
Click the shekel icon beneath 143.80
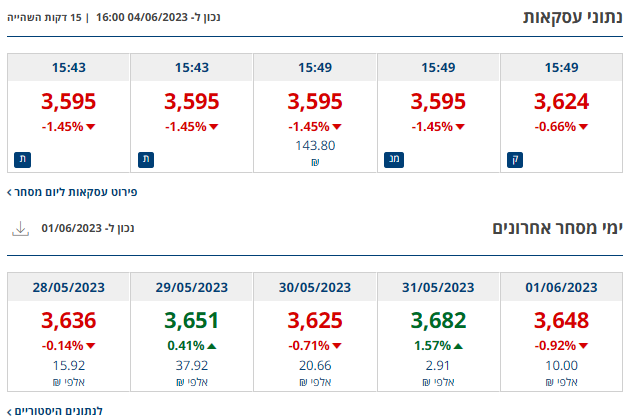pos(315,162)
